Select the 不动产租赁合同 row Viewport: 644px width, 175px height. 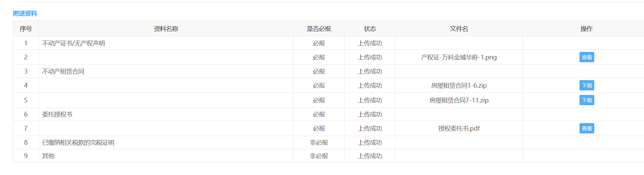point(63,72)
